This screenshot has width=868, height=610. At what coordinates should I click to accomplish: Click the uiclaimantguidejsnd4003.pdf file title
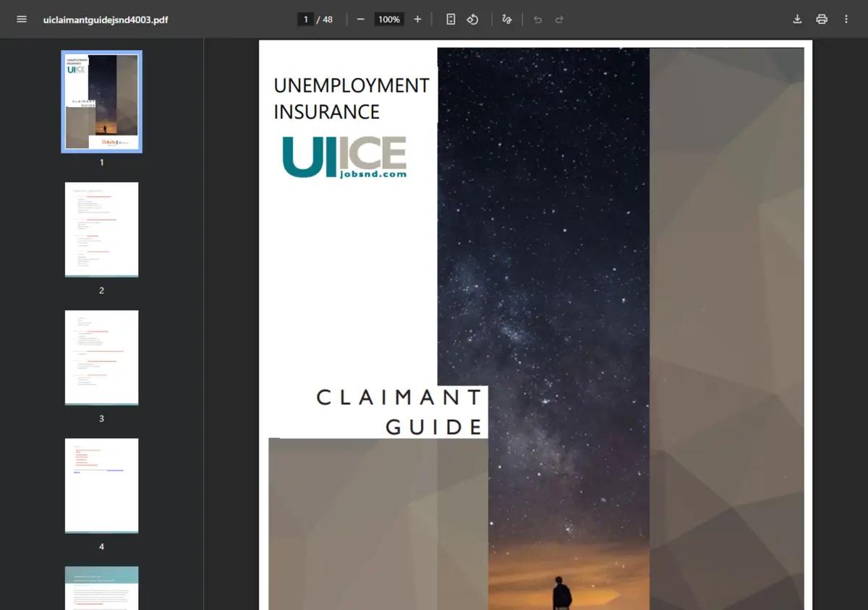coord(106,20)
